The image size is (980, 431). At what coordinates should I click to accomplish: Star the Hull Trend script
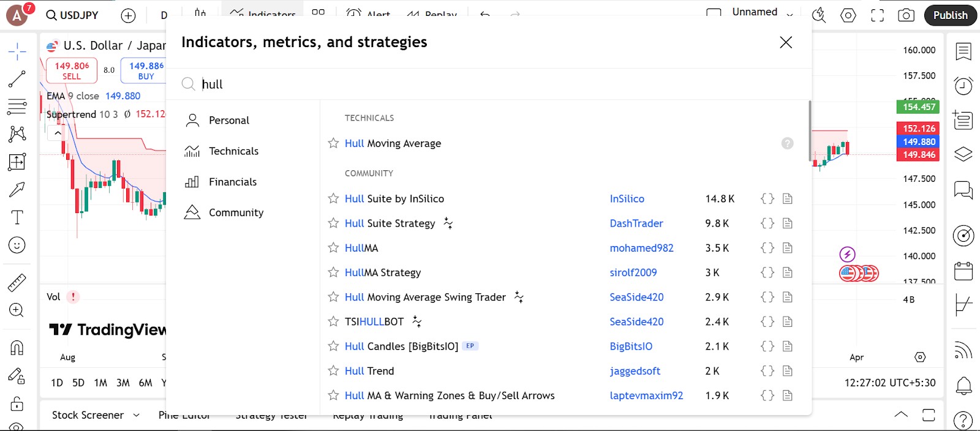click(x=333, y=371)
